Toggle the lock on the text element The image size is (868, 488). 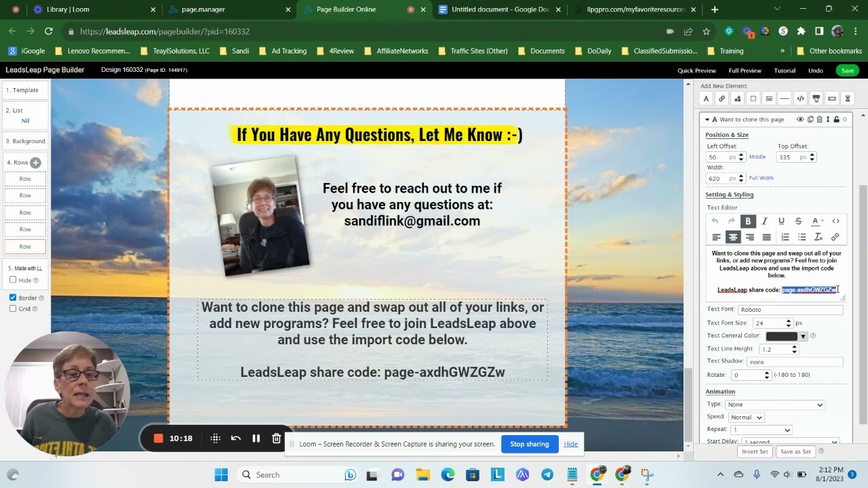point(836,119)
